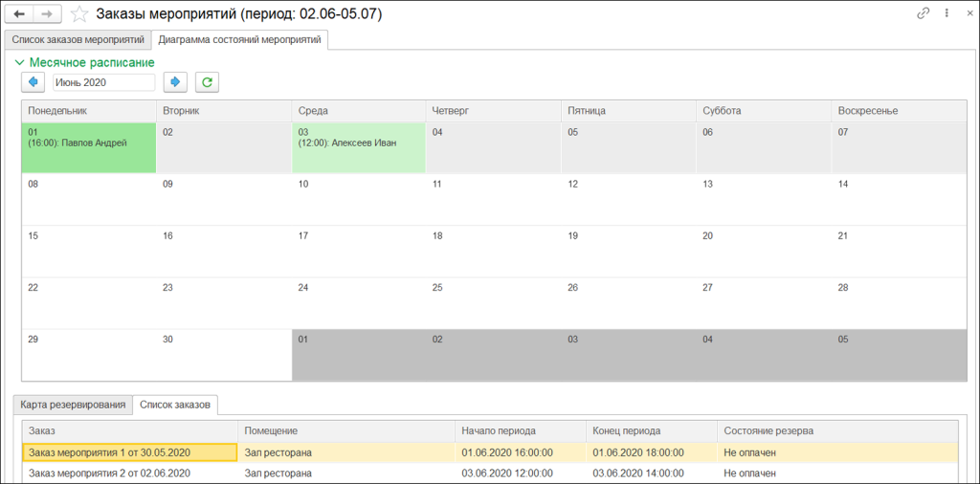Image resolution: width=980 pixels, height=484 pixels.
Task: Add page to favorites with star icon
Action: [80, 13]
